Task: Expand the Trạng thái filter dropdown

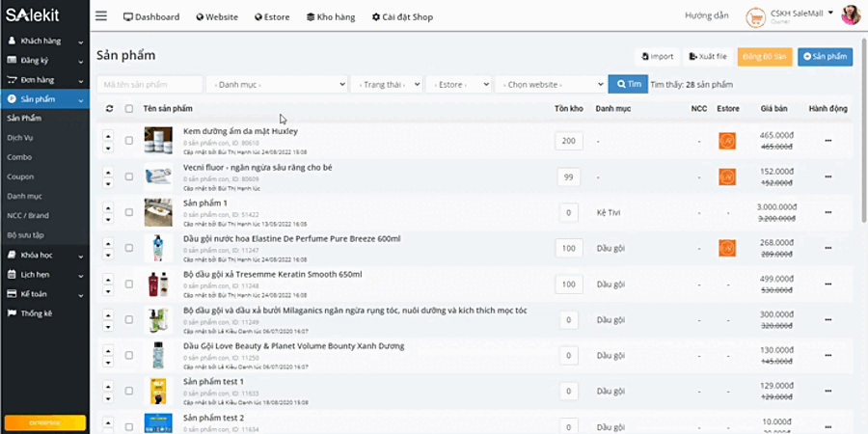Action: pos(386,85)
